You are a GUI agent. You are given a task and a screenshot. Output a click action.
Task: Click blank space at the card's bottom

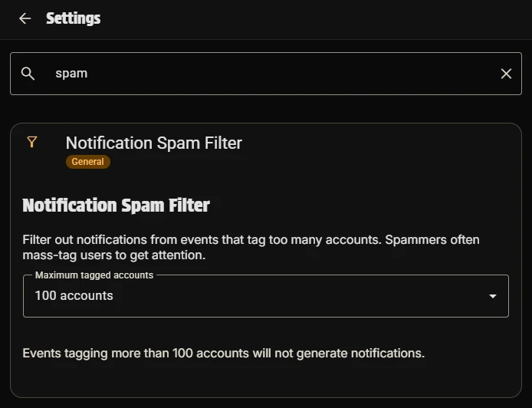tap(265, 382)
